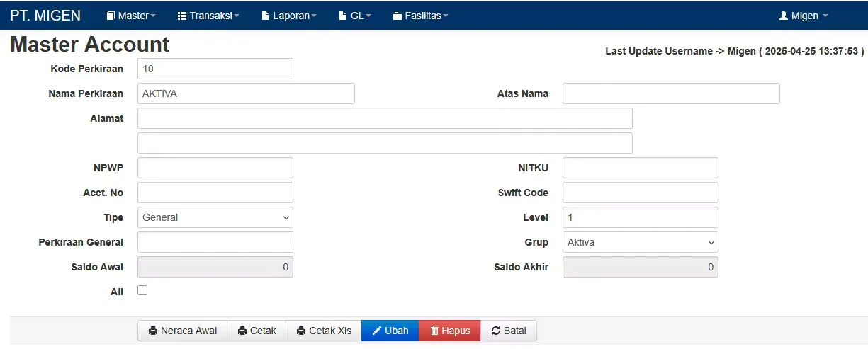Click the Nama Perkiraan field
Viewport: 868px width, 349px height.
click(x=246, y=93)
